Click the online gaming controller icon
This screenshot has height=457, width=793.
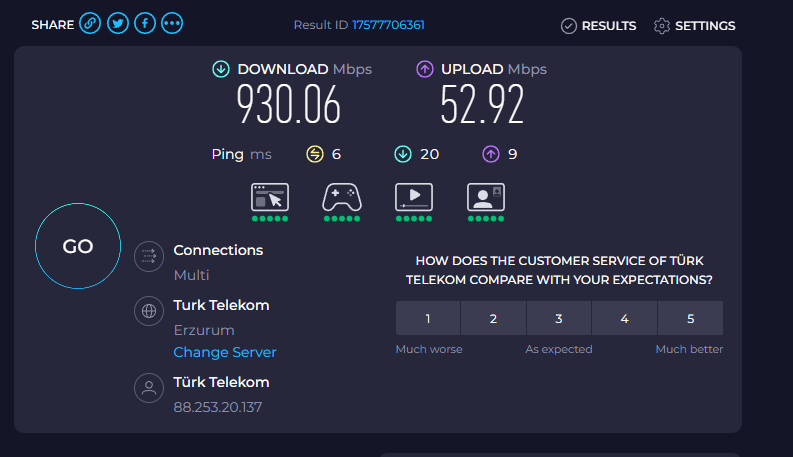[x=341, y=197]
